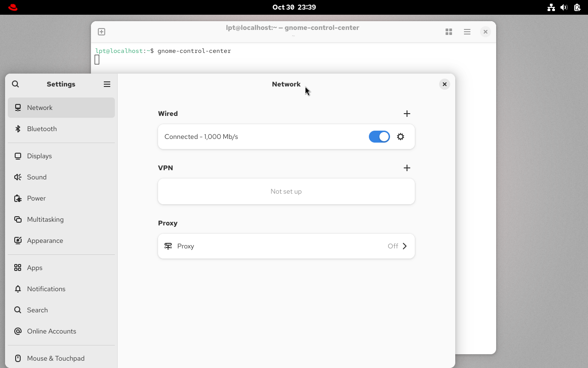Open the Settings hamburger menu
The image size is (588, 368).
tap(107, 84)
